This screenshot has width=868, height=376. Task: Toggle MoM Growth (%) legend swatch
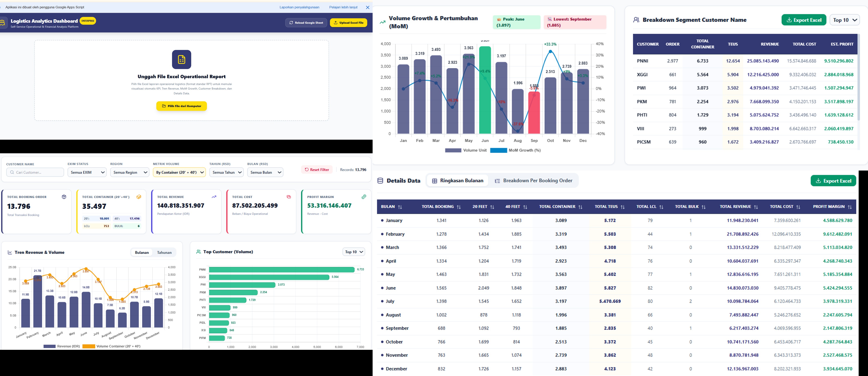tap(498, 150)
